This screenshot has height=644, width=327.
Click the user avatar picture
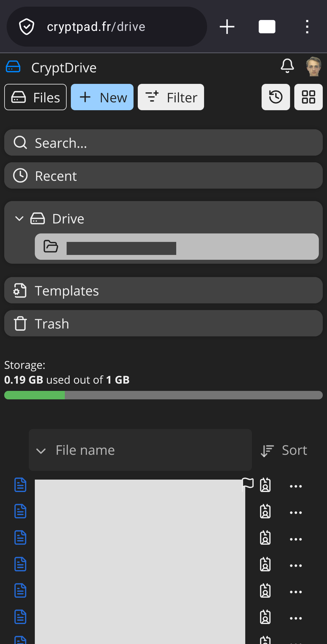pyautogui.click(x=313, y=67)
